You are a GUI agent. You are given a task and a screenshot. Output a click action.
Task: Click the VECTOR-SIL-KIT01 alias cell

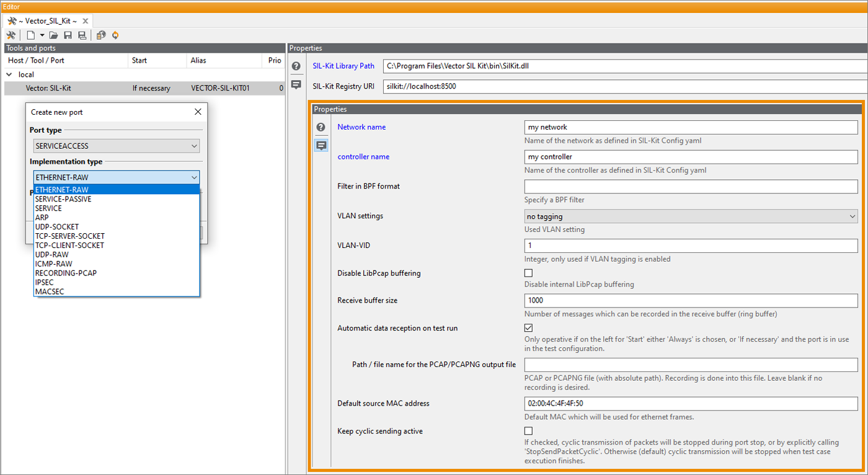point(220,88)
